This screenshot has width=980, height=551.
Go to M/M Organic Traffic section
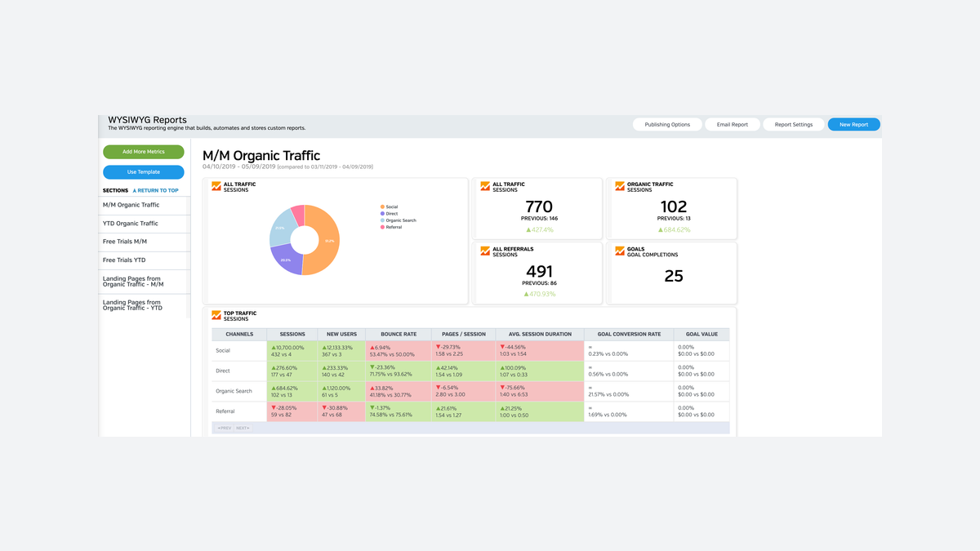coord(145,205)
